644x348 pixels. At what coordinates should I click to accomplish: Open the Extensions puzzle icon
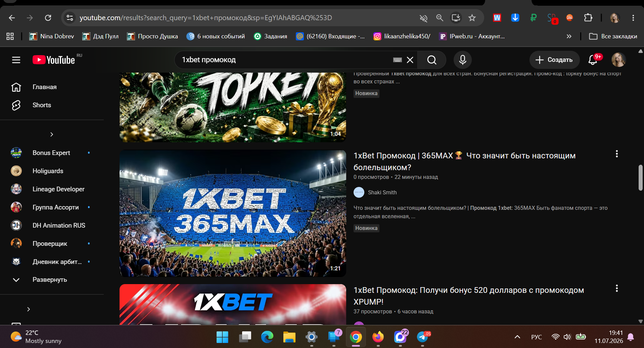(x=588, y=18)
